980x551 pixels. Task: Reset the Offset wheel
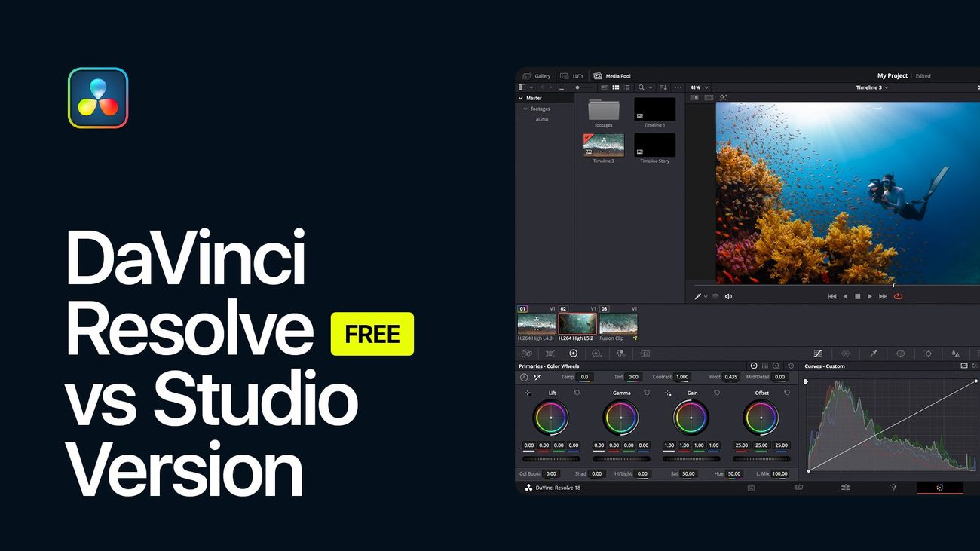787,393
